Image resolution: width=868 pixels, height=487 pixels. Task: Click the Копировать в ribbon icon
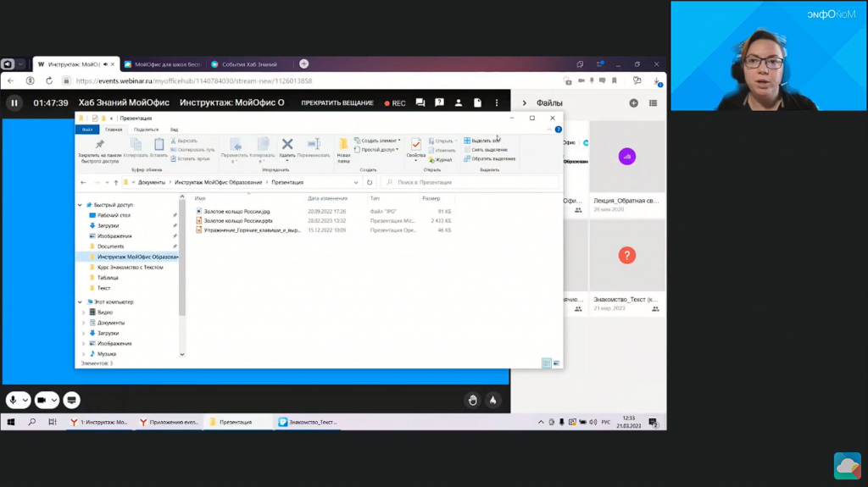click(x=263, y=150)
